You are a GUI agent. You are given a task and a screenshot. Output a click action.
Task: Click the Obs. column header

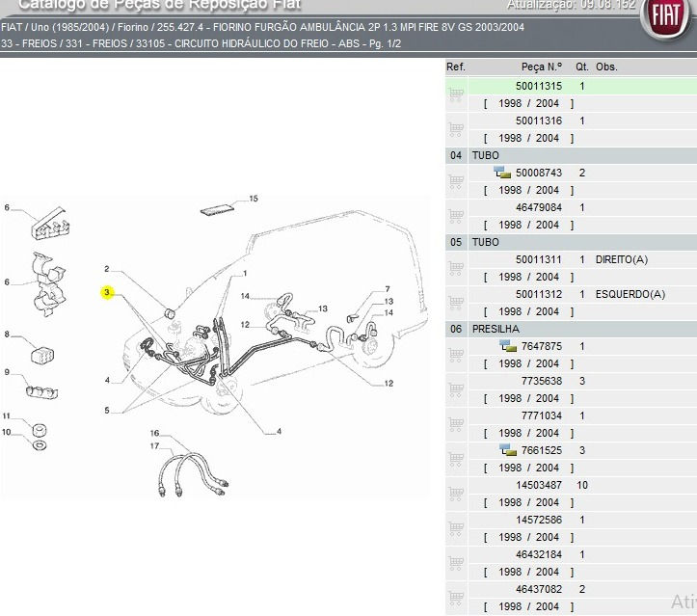tap(606, 67)
